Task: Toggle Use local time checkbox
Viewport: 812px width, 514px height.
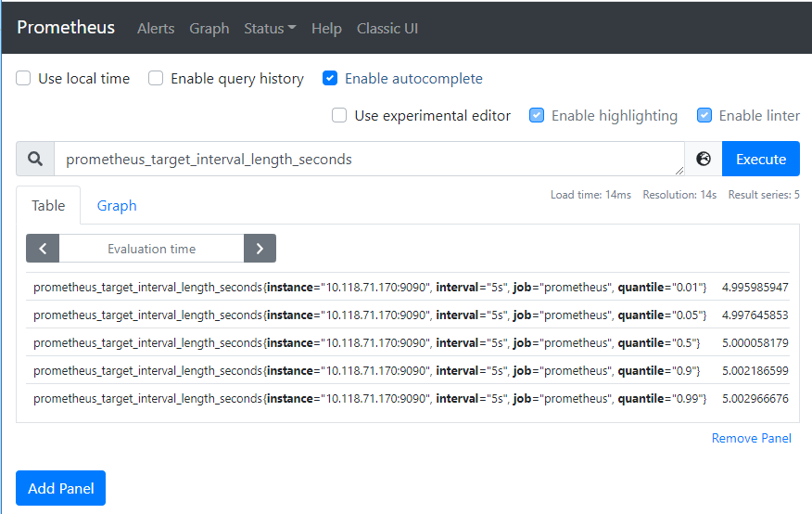Action: point(24,79)
